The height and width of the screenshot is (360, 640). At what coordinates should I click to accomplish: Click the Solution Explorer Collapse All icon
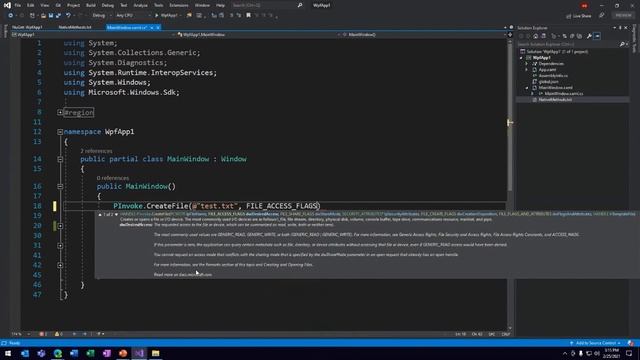[x=572, y=36]
